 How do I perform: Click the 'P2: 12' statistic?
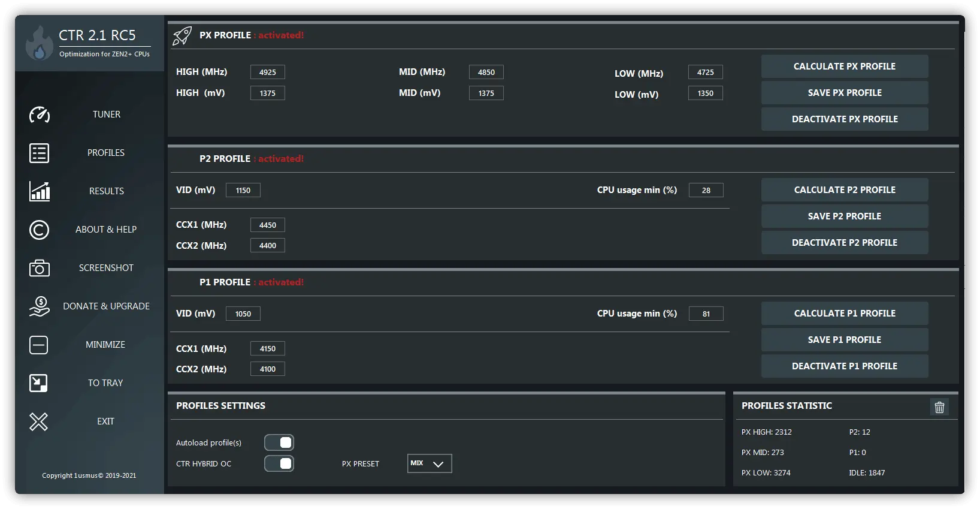(860, 432)
